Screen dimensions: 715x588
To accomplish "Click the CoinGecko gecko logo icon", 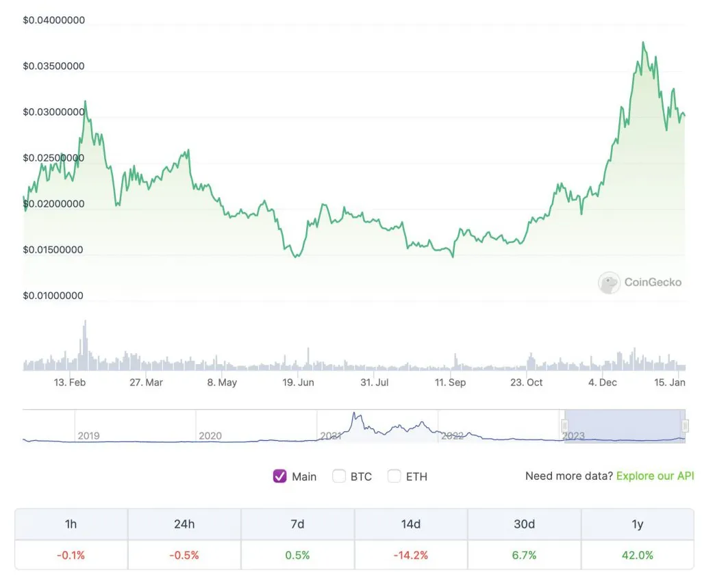I will tap(608, 282).
